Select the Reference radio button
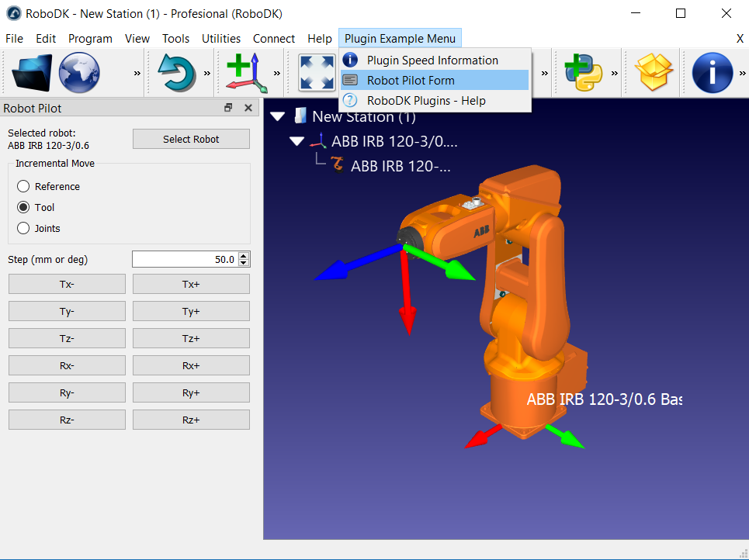749x560 pixels. point(23,186)
